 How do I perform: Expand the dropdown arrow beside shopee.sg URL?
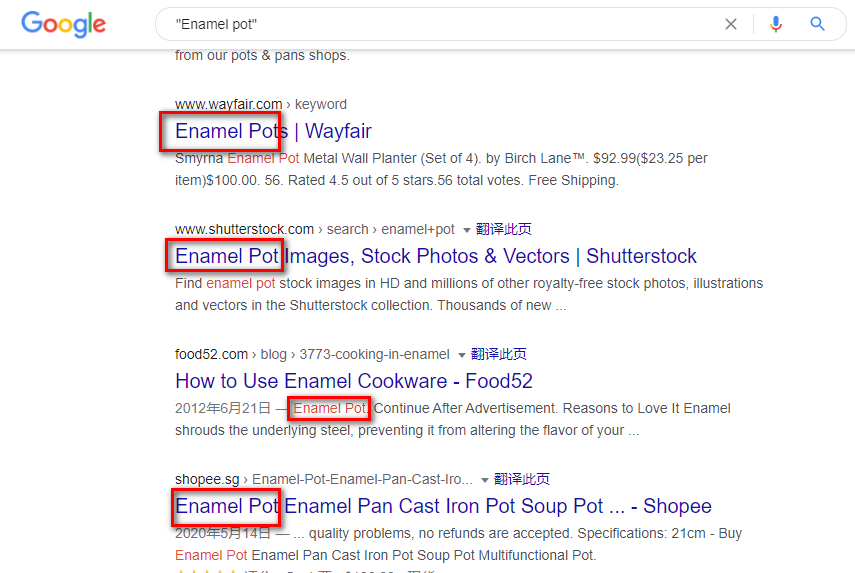point(485,480)
